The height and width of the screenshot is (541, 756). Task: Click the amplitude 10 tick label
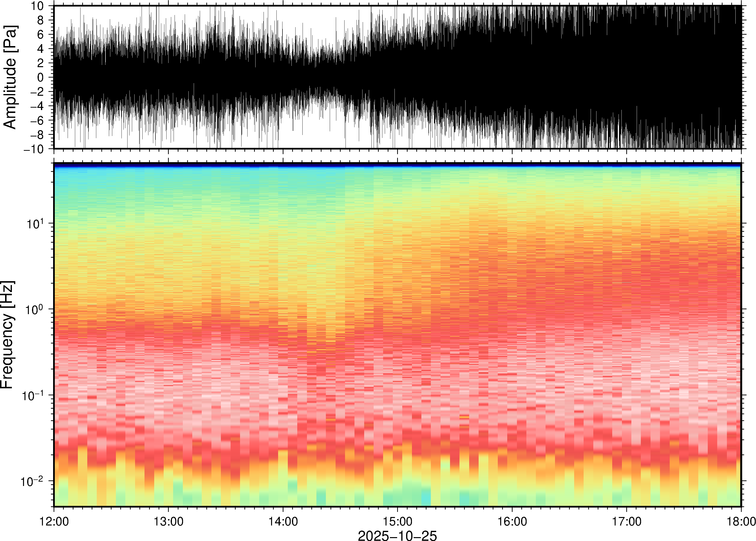click(37, 6)
